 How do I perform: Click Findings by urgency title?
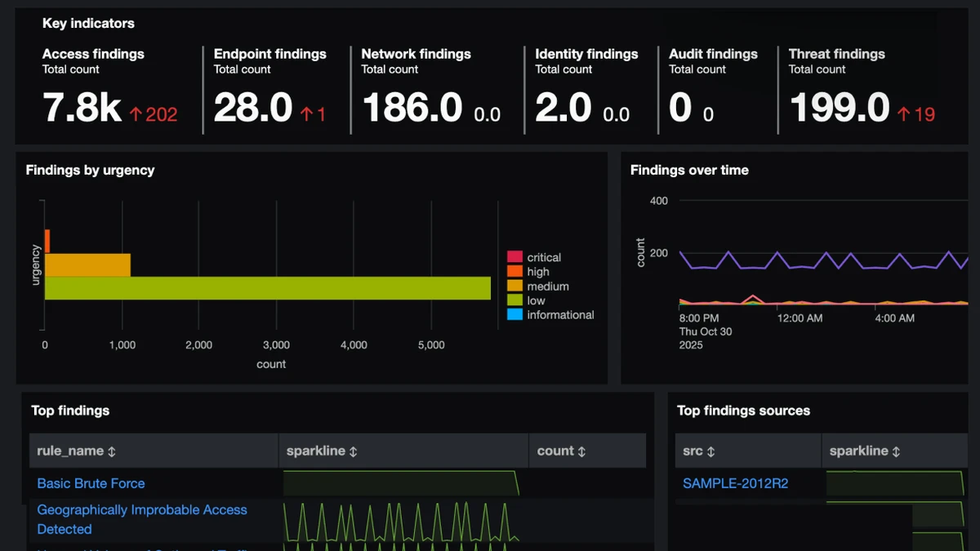pyautogui.click(x=90, y=171)
